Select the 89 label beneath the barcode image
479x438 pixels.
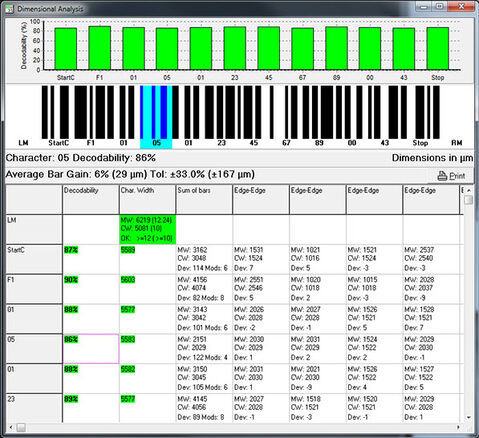point(319,143)
